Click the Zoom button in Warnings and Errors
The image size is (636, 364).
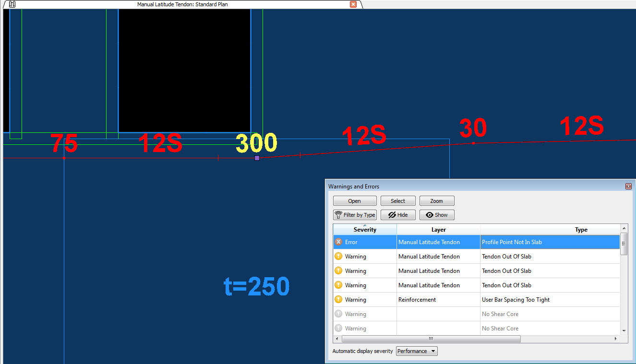tap(437, 201)
